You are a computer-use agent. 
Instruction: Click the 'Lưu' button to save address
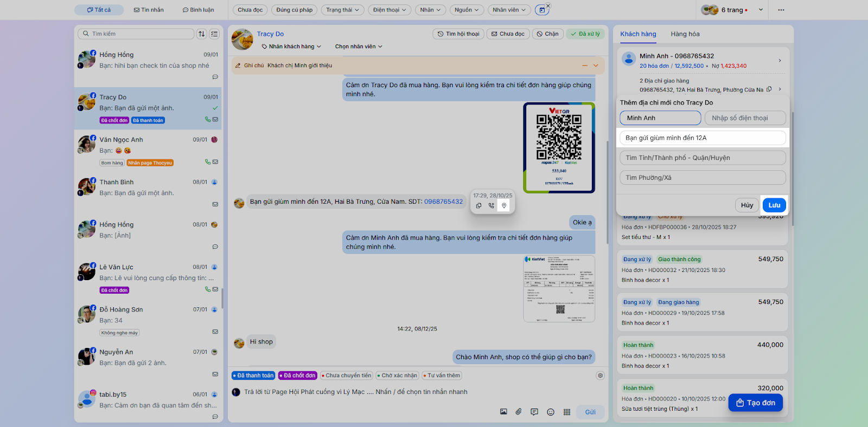[774, 205]
